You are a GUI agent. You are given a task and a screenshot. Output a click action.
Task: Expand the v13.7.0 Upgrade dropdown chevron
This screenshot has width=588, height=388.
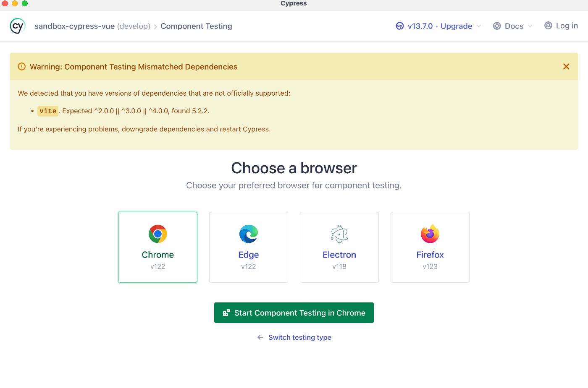[x=479, y=26]
